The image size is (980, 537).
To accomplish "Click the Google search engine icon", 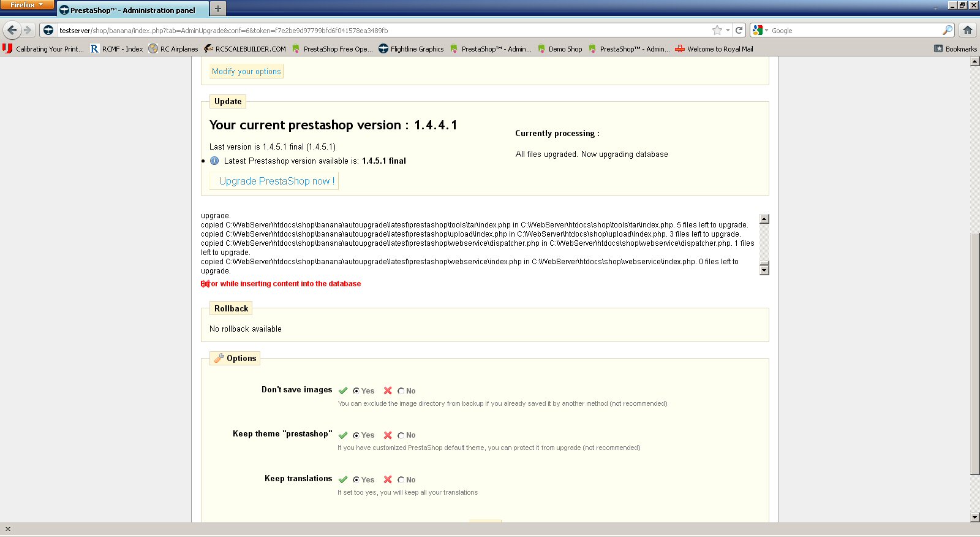I will [758, 30].
